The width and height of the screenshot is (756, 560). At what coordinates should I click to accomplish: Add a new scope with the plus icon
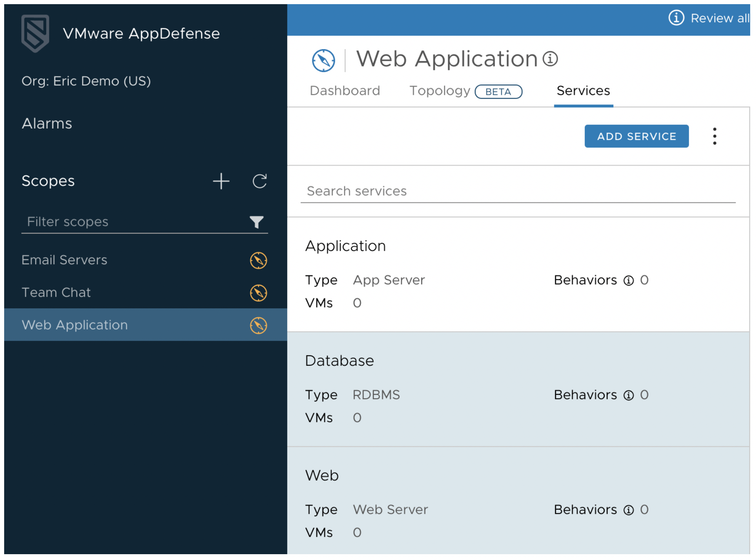221,181
